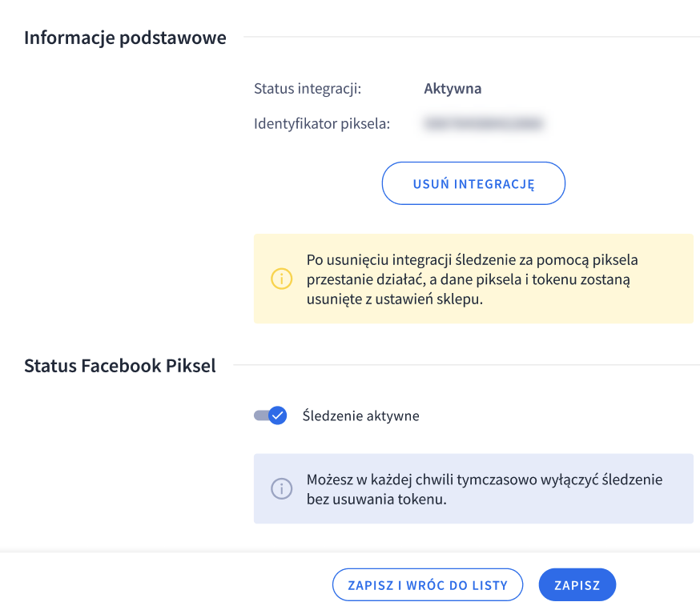700x614 pixels.
Task: Click the line starting "przestanie działać"
Action: pos(469,279)
